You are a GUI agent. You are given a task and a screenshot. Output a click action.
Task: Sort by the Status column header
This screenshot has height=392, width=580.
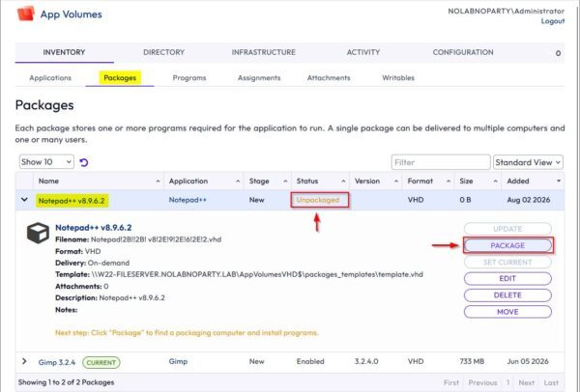pos(320,182)
